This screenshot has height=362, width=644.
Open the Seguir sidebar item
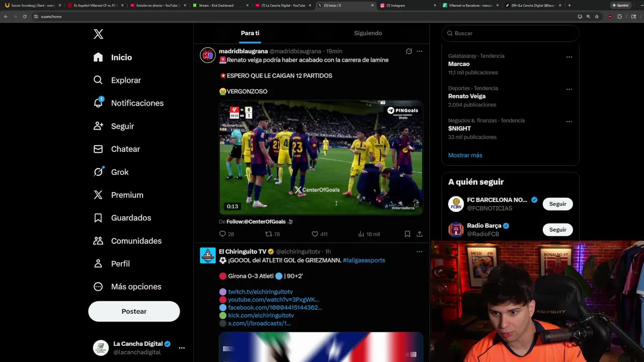pyautogui.click(x=114, y=126)
